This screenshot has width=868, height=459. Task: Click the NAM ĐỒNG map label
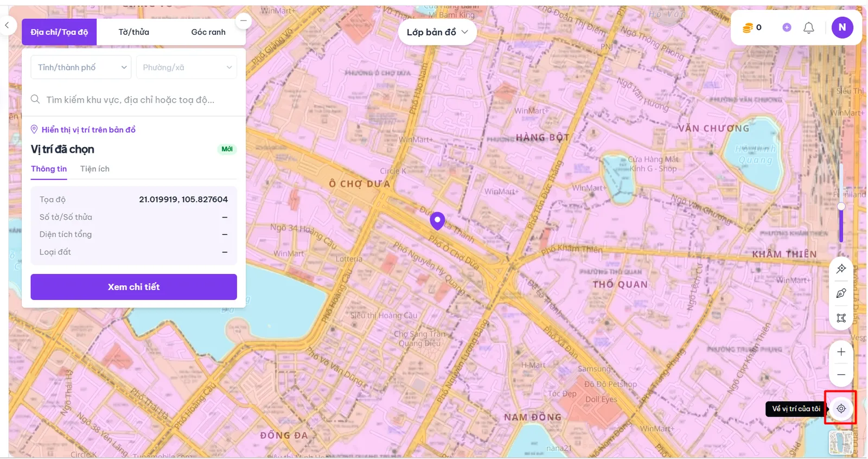tap(533, 417)
